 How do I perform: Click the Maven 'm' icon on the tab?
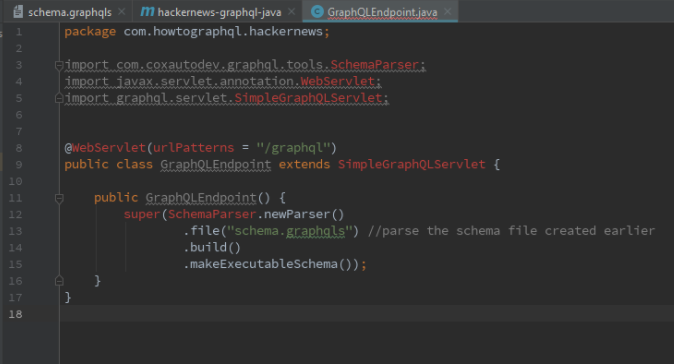(x=147, y=12)
